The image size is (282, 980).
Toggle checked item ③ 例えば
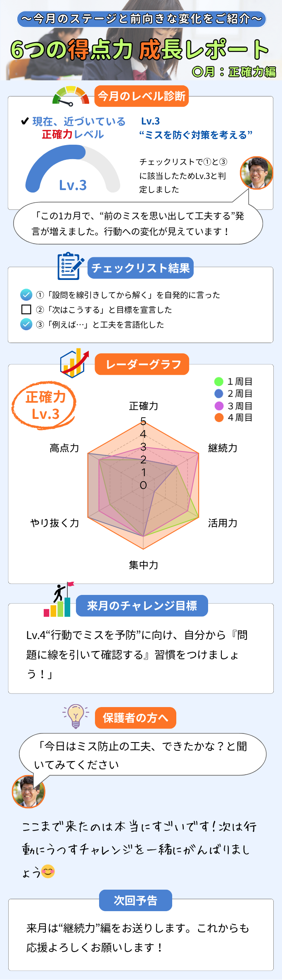pyautogui.click(x=26, y=324)
